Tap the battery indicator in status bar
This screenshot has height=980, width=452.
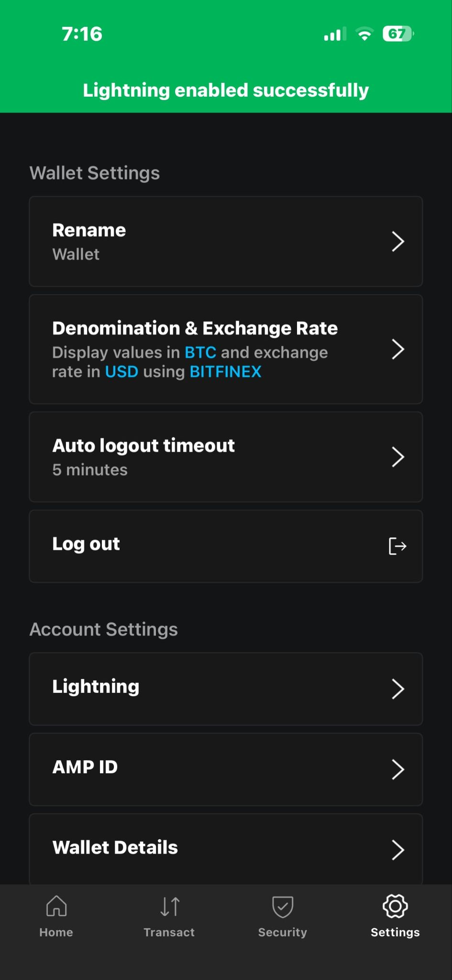pyautogui.click(x=397, y=34)
